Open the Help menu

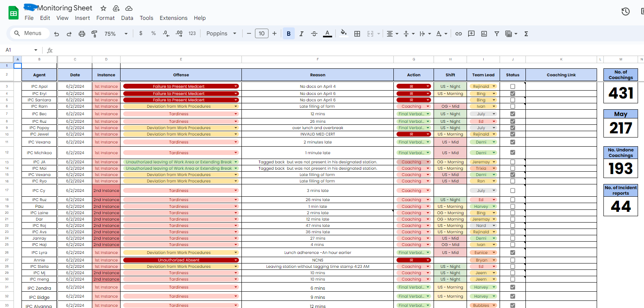200,18
